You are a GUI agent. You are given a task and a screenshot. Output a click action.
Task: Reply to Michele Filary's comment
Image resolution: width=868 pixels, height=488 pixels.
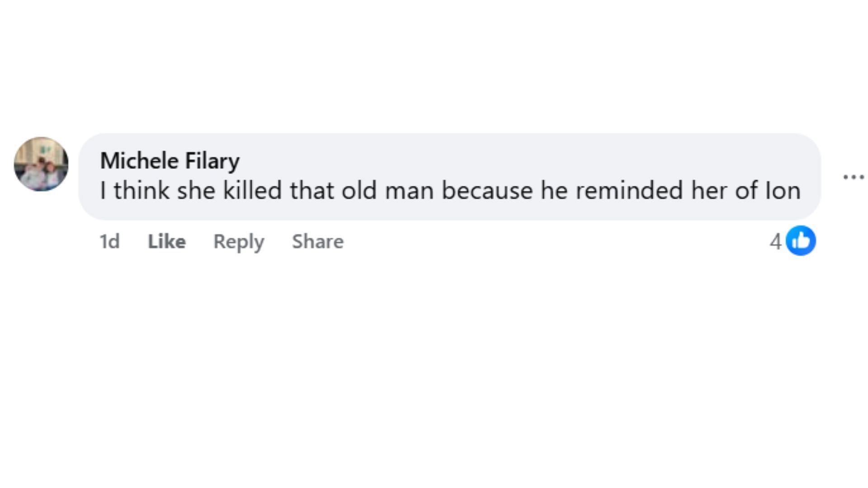point(239,242)
